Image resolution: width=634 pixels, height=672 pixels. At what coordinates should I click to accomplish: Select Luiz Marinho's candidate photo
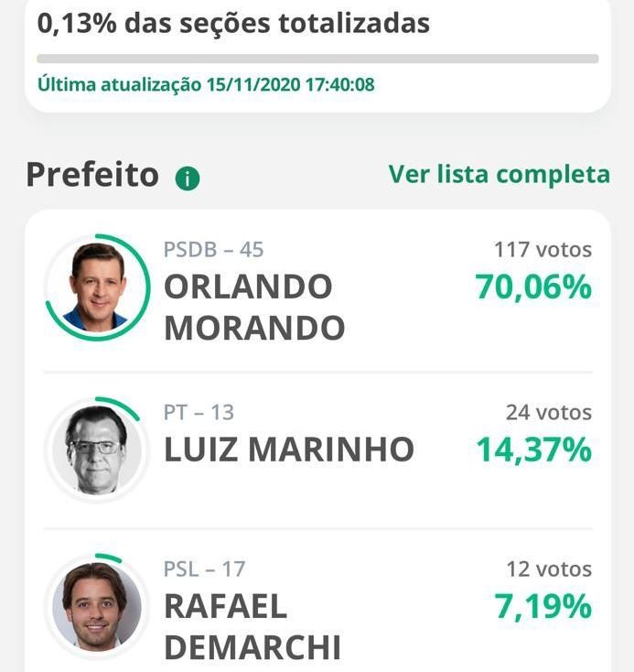97,450
